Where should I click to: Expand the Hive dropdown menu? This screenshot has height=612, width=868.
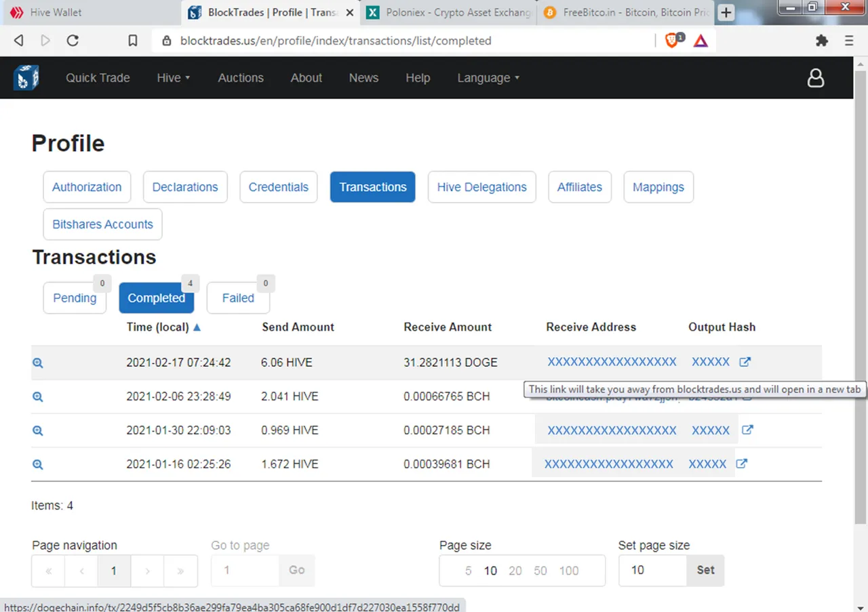click(x=174, y=78)
